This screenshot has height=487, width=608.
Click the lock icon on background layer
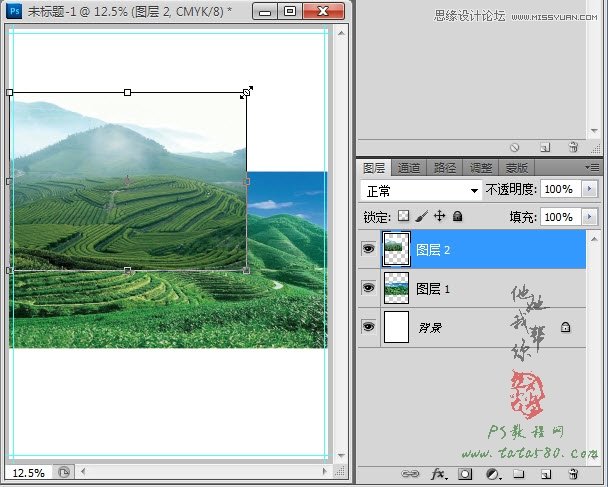click(x=565, y=328)
